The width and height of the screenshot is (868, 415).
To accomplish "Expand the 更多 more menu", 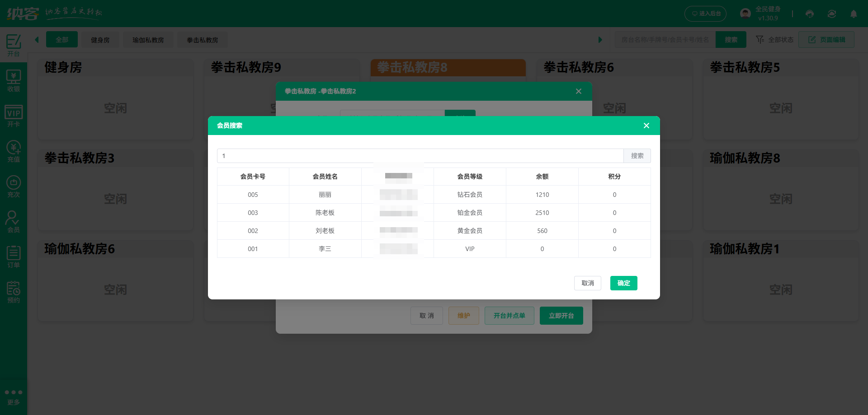I will 14,396.
